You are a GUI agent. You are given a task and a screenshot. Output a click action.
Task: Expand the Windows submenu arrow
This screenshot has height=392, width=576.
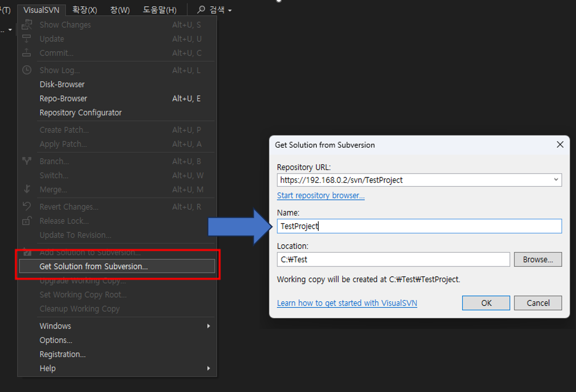(208, 326)
